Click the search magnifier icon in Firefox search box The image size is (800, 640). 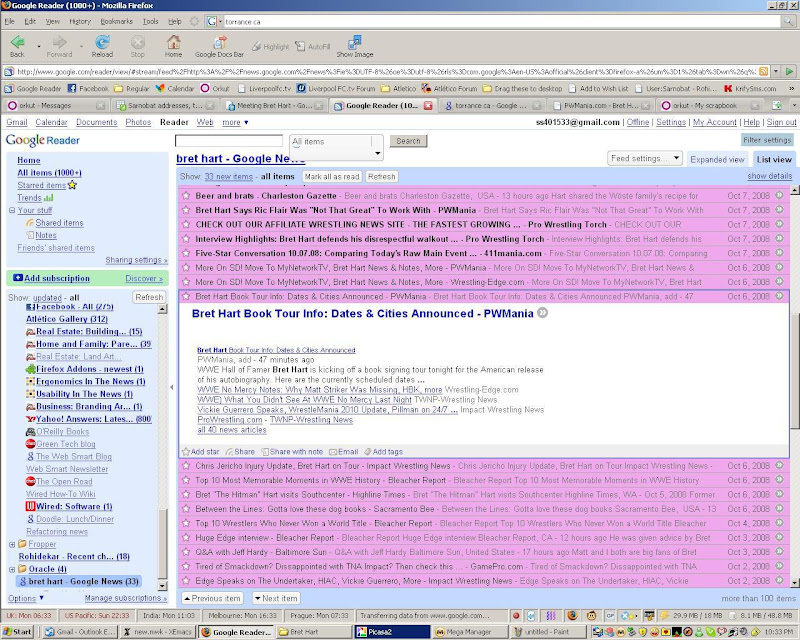coord(789,21)
